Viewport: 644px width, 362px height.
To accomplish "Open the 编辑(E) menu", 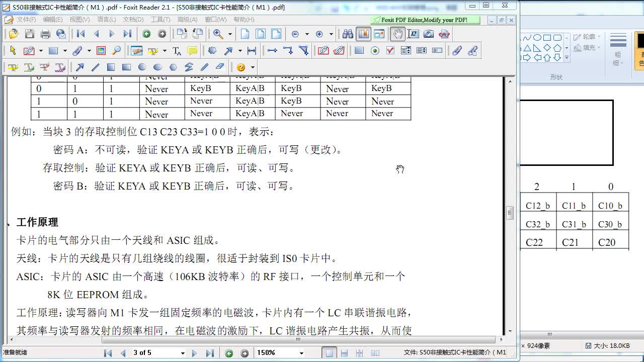I will pyautogui.click(x=53, y=20).
